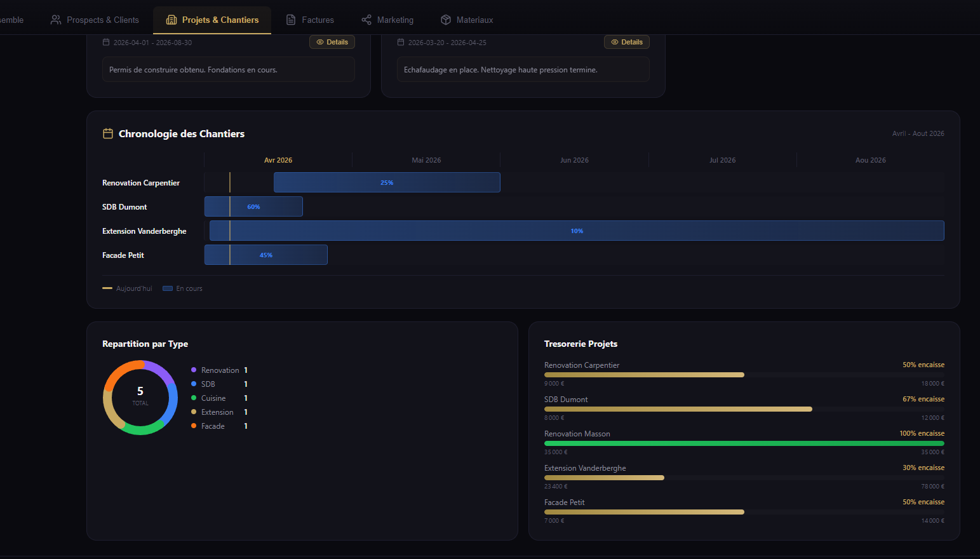
Task: Click the SDB Dumont treasury progress bar
Action: 678,409
